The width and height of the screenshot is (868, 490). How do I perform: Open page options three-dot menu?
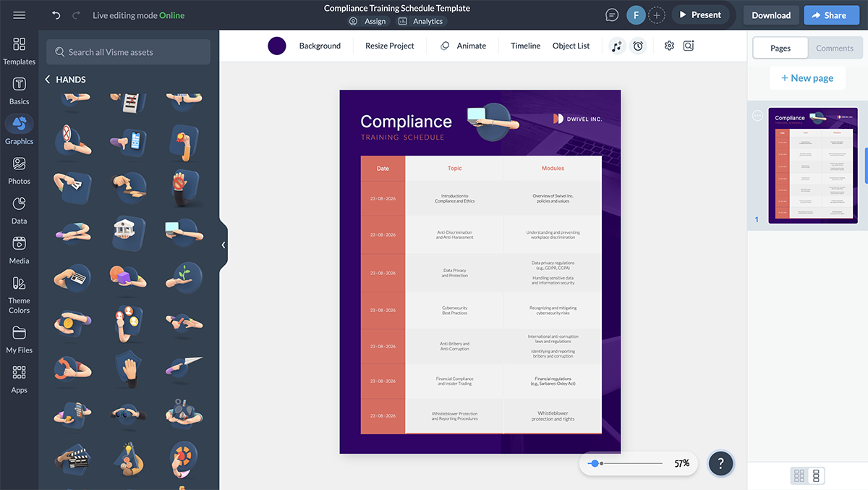757,116
